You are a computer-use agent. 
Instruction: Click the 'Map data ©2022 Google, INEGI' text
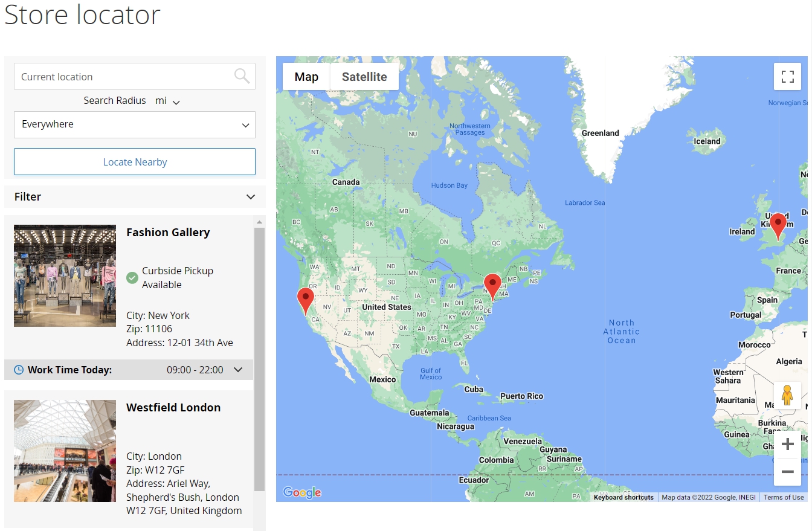pos(709,497)
